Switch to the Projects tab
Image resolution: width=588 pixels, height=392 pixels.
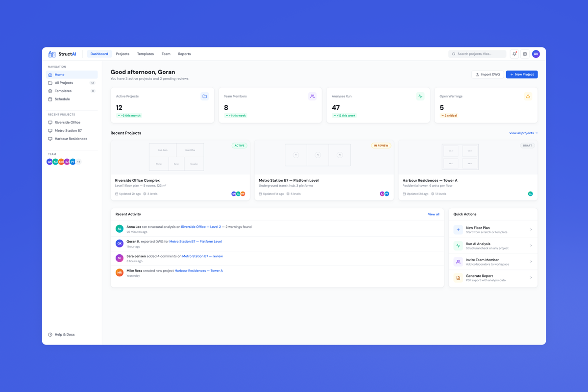pyautogui.click(x=122, y=54)
